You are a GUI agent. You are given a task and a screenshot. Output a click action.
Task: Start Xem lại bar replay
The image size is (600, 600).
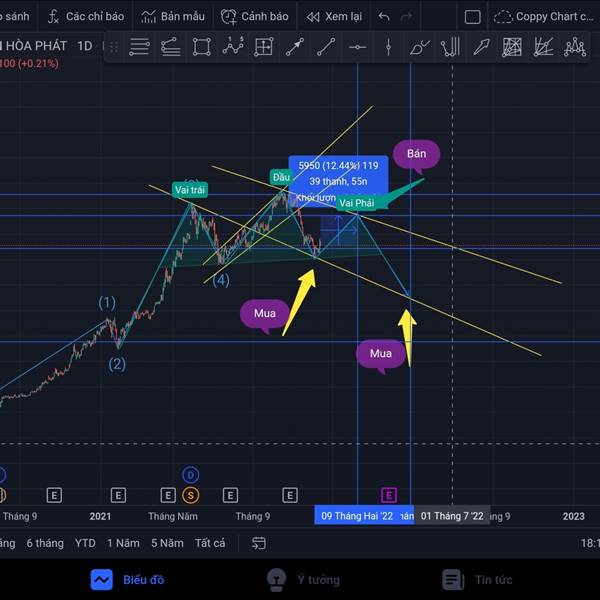pyautogui.click(x=334, y=16)
